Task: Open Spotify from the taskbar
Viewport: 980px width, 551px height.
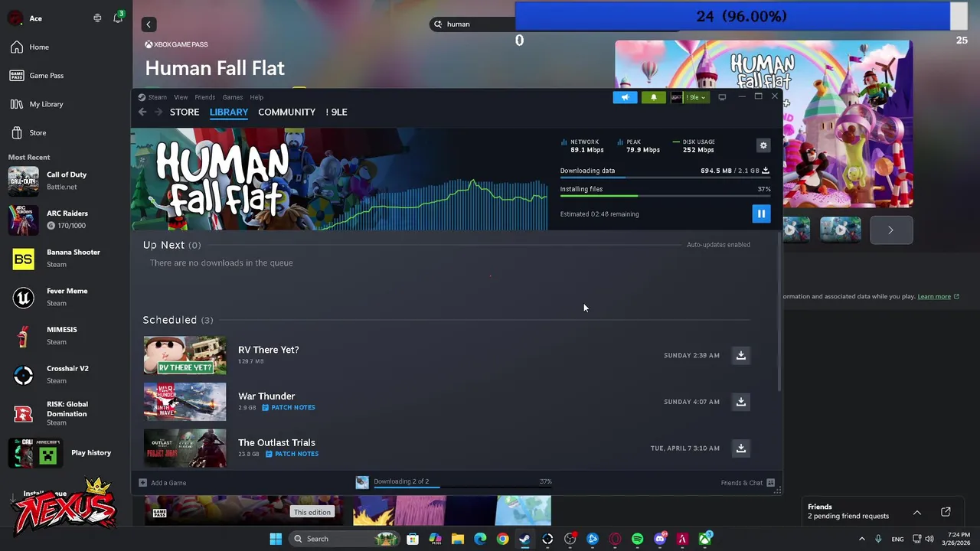Action: point(637,539)
